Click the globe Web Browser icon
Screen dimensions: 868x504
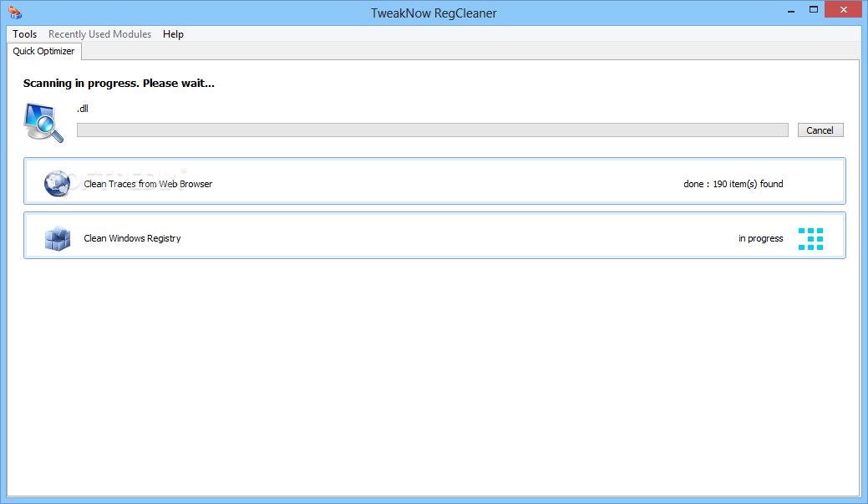(x=57, y=184)
